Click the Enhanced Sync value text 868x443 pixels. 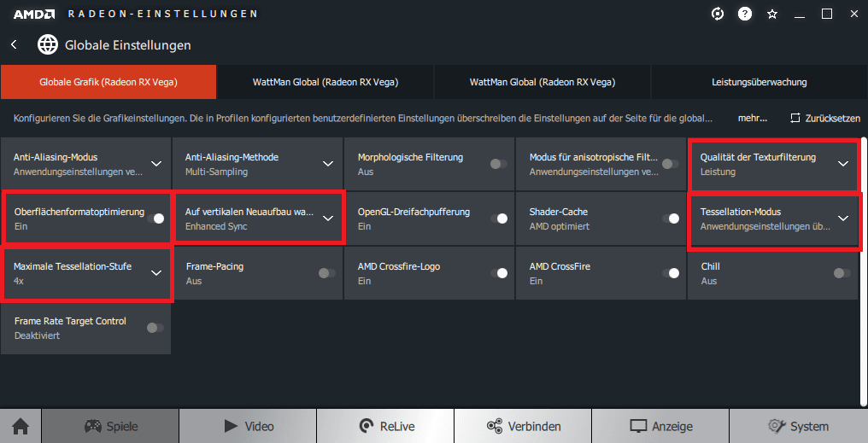tap(216, 226)
